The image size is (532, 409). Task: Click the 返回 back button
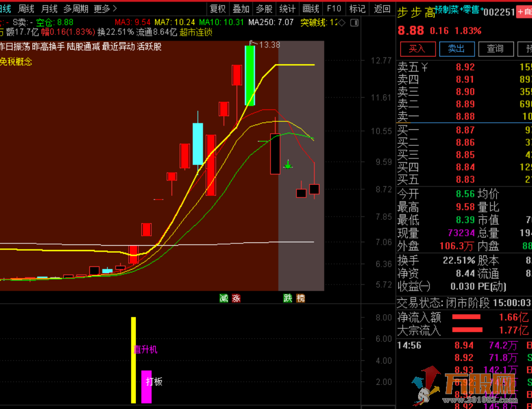(382, 9)
